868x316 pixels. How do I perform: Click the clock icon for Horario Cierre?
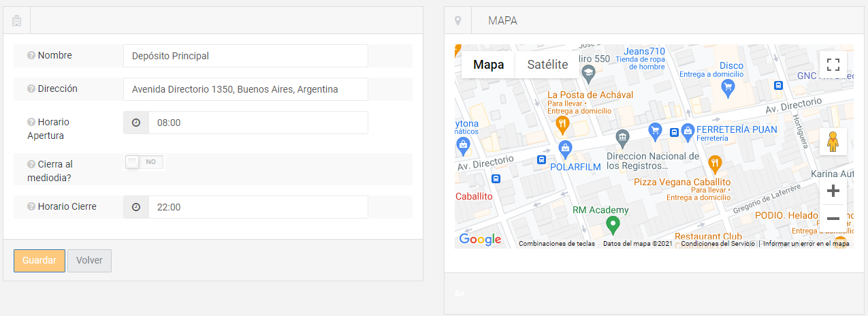[x=136, y=207]
